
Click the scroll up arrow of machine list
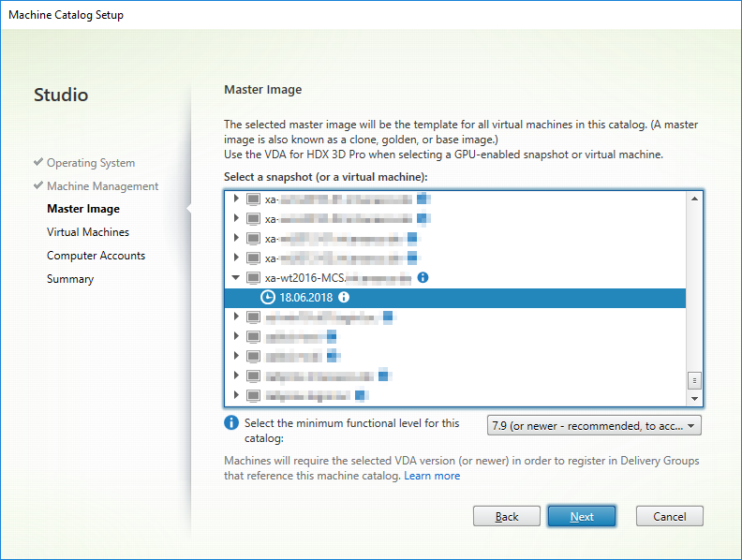coord(694,199)
